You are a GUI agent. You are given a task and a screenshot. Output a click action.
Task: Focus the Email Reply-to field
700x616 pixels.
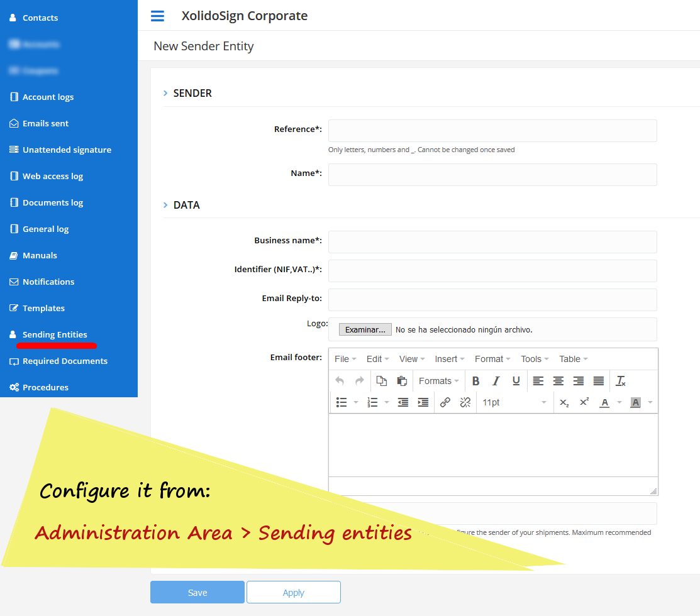click(492, 300)
